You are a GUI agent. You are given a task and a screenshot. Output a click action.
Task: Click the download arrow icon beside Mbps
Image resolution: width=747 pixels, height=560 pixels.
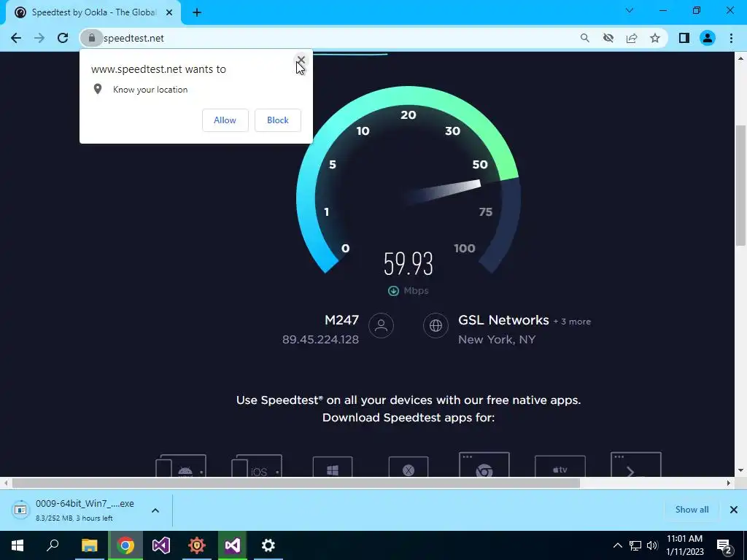coord(393,290)
